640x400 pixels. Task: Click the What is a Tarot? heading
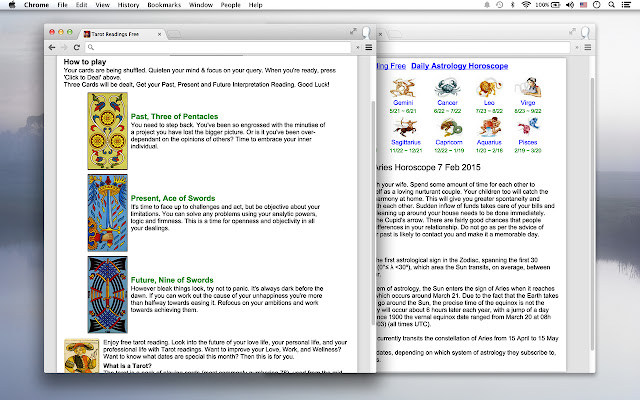click(x=127, y=366)
